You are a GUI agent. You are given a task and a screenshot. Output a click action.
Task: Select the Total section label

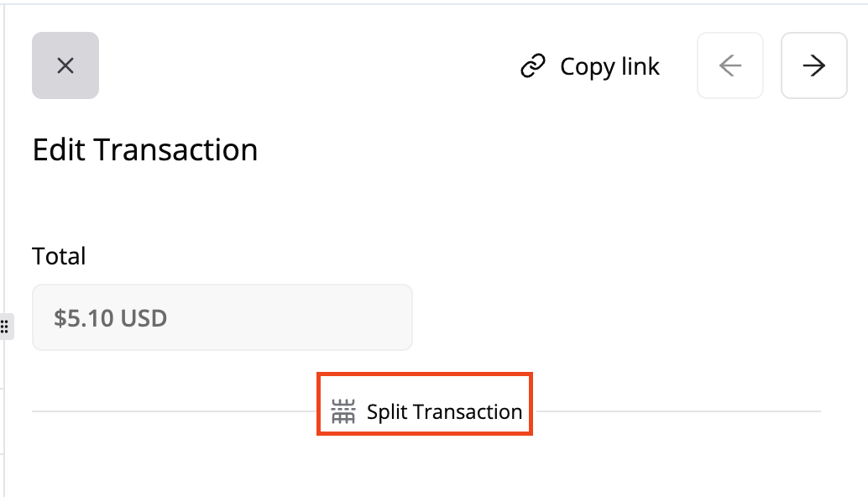pyautogui.click(x=59, y=256)
